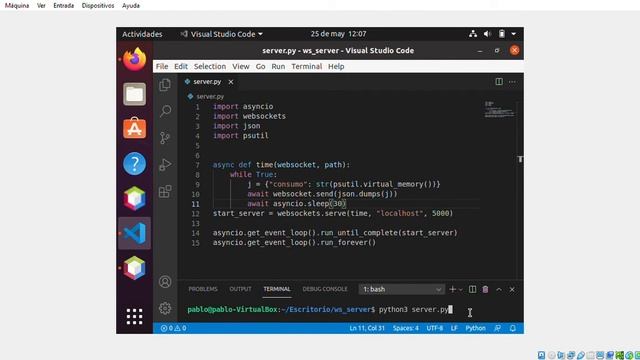Open the Explorer view in activity bar
The width and height of the screenshot is (640, 360).
point(165,84)
